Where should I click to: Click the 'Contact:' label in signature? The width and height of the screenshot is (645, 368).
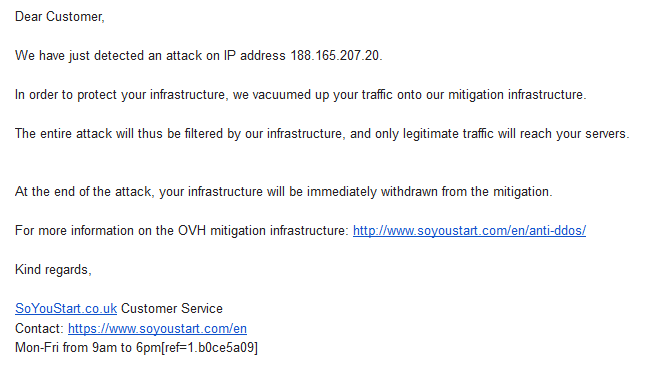tap(39, 329)
